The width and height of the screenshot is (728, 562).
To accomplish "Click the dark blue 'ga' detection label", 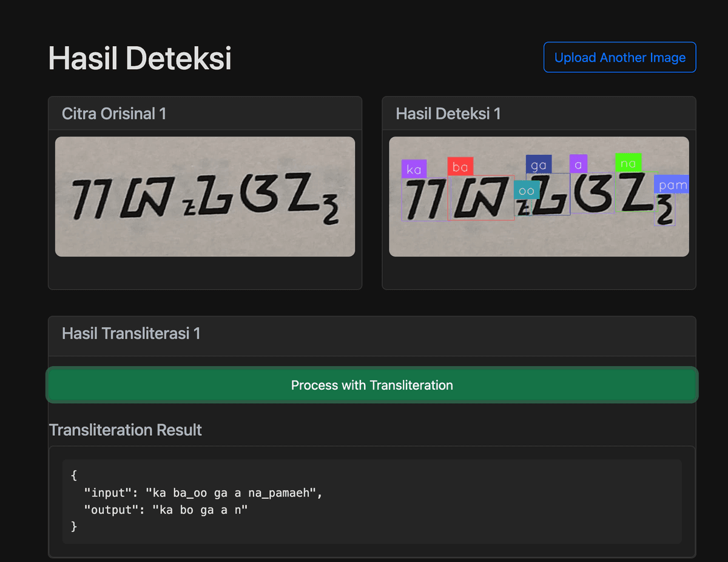I will pyautogui.click(x=538, y=164).
